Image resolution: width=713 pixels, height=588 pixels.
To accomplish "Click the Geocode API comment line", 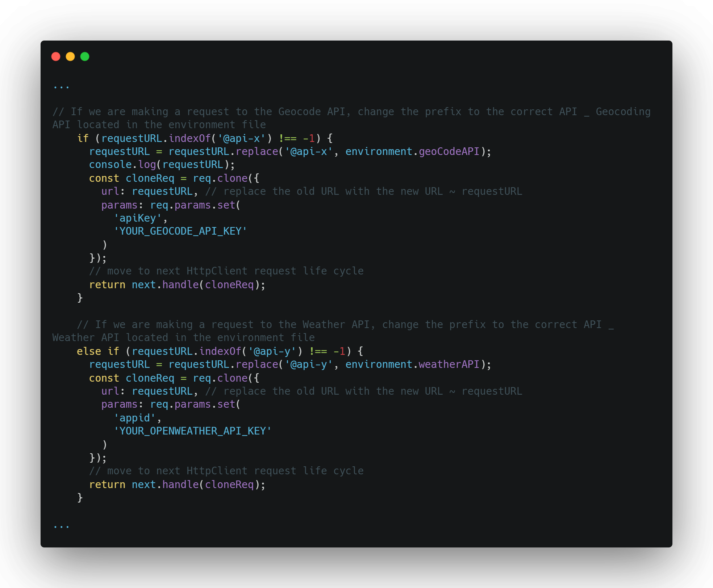I will 351,112.
